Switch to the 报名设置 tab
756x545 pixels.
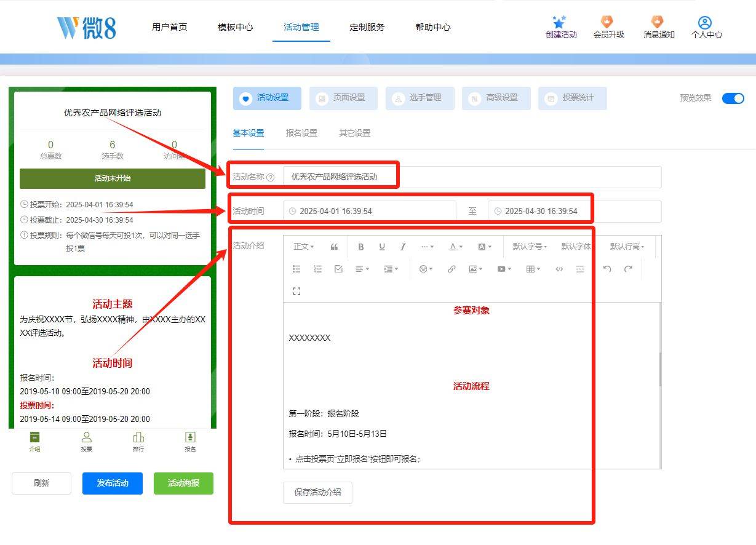301,133
